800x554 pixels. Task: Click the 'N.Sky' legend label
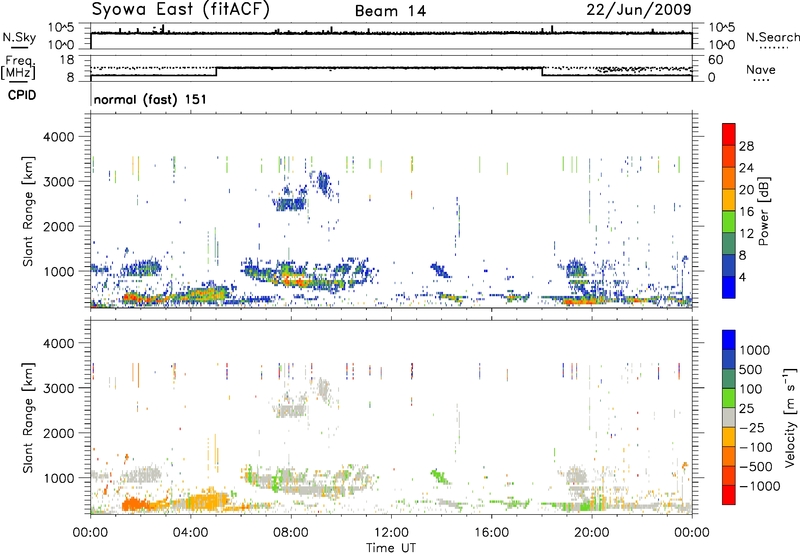click(x=19, y=37)
